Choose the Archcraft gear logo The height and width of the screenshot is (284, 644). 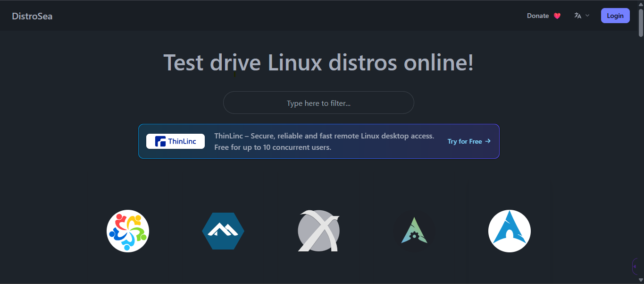[414, 231]
